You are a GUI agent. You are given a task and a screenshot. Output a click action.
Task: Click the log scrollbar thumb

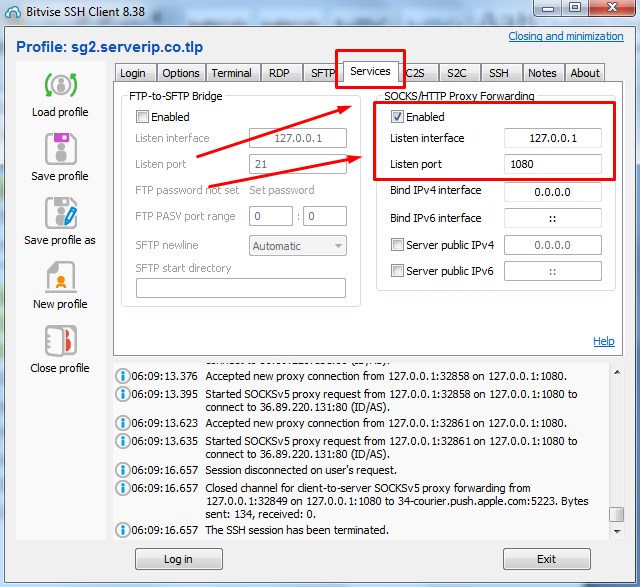616,514
